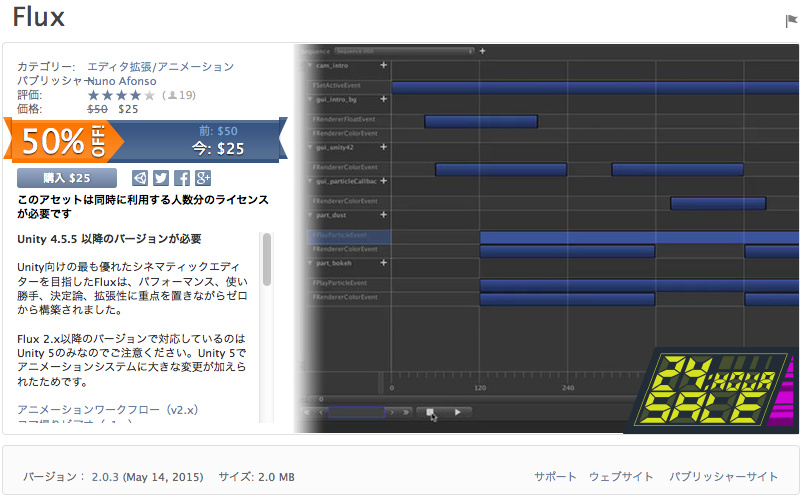This screenshot has height=497, width=803.
Task: Select FRendererColorEvent under gui_particleCallbac
Action: coord(348,201)
